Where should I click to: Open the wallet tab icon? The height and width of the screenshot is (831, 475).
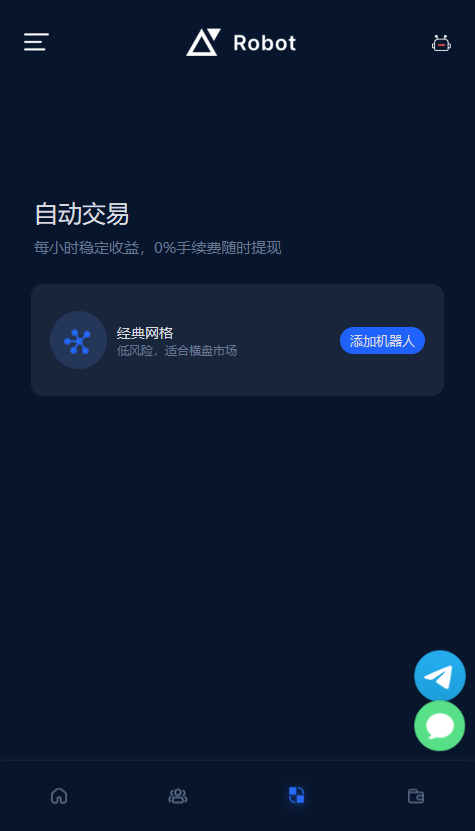416,795
